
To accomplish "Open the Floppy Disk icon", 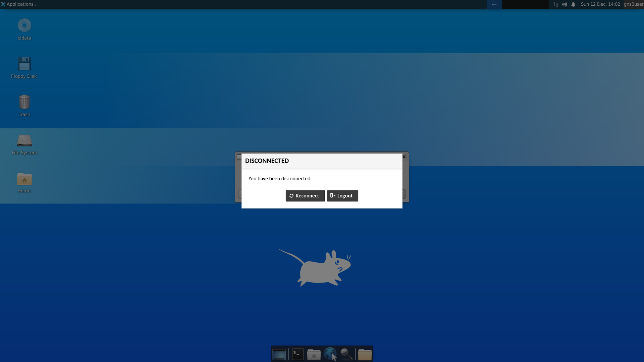I will click(24, 64).
